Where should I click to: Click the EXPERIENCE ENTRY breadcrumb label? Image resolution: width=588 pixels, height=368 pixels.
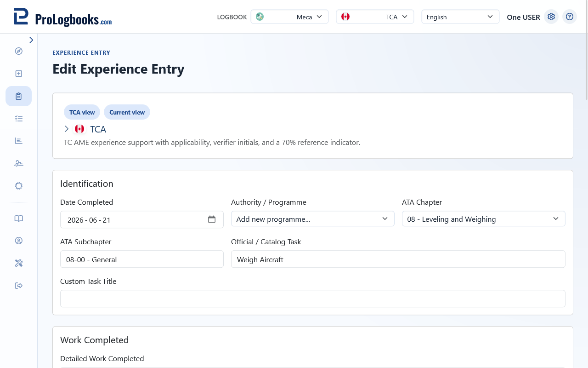coord(81,53)
